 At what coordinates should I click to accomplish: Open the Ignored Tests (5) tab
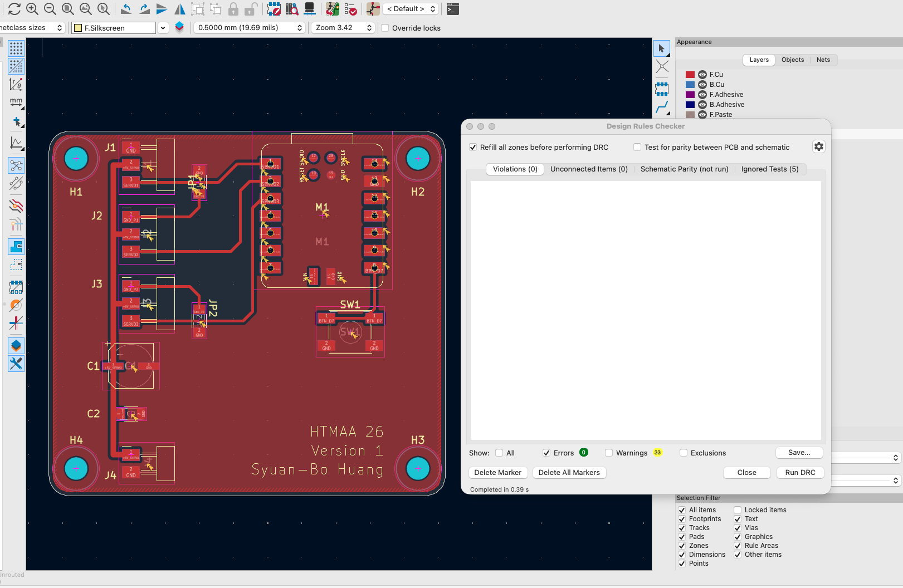(770, 169)
